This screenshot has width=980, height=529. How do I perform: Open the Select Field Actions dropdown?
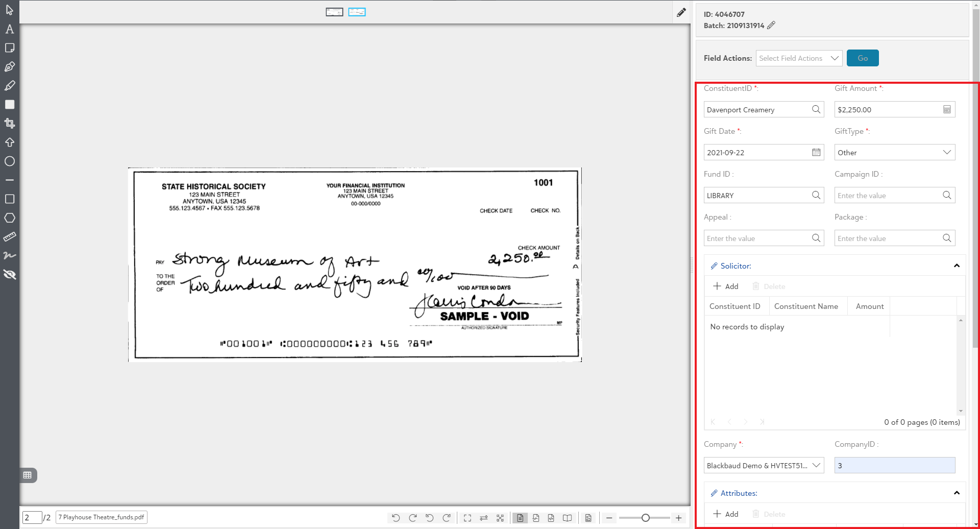pyautogui.click(x=799, y=58)
